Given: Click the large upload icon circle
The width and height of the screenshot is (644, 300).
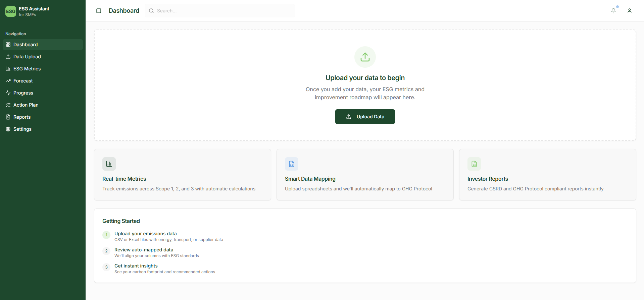Looking at the screenshot, I should click(365, 57).
